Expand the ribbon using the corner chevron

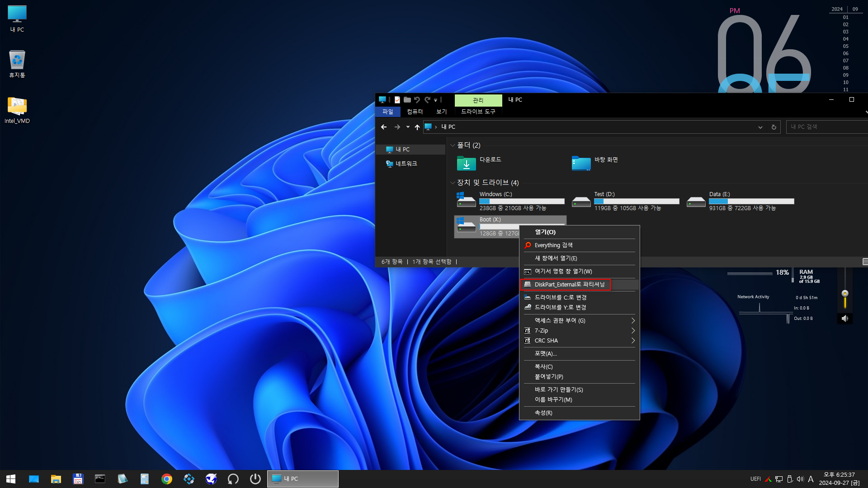(x=866, y=112)
